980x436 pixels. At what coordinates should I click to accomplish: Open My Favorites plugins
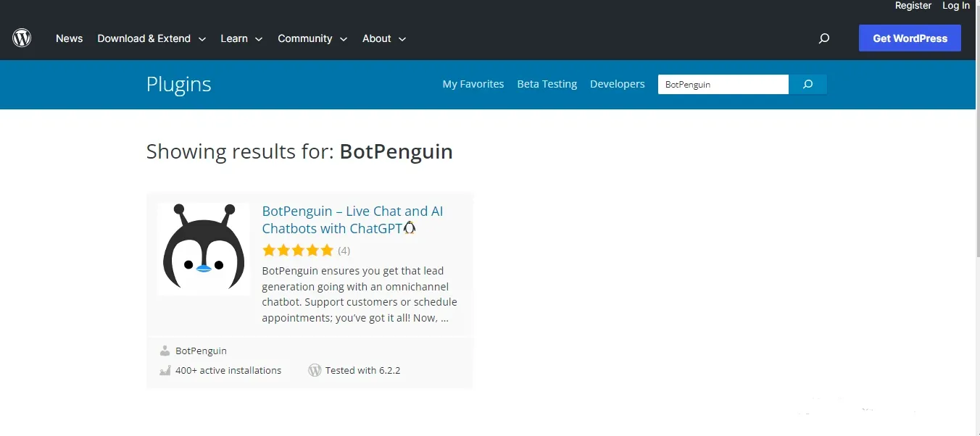click(473, 84)
